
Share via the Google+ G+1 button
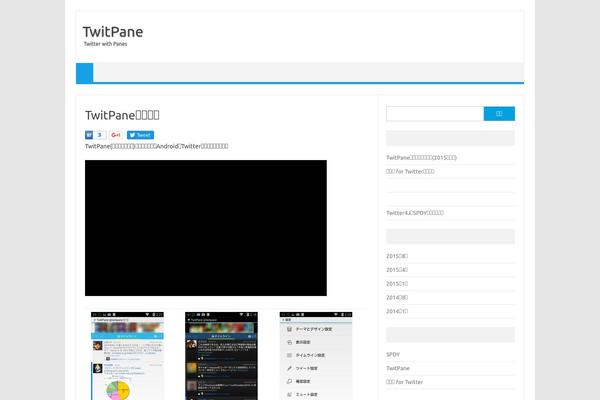[116, 135]
